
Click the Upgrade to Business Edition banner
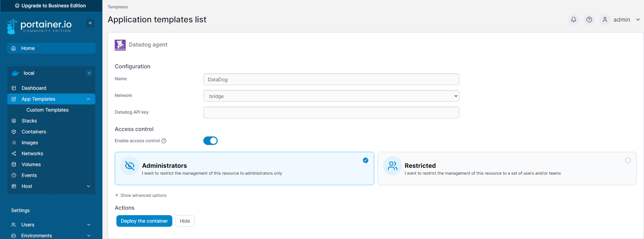51,6
